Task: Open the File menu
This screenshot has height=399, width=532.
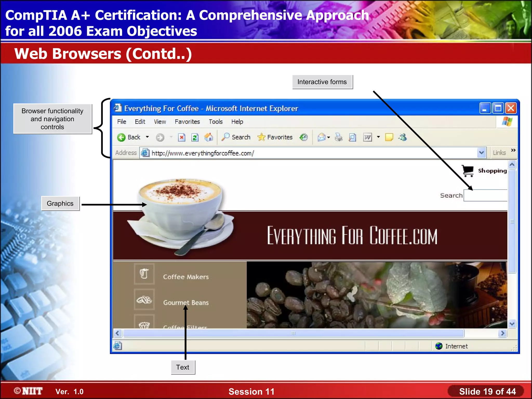Action: pyautogui.click(x=122, y=122)
